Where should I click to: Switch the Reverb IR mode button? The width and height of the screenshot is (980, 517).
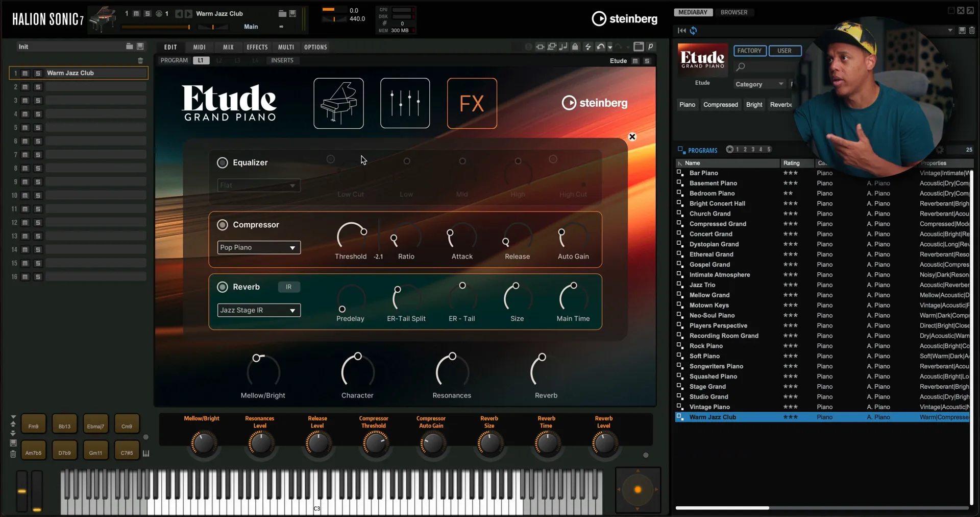(x=288, y=287)
